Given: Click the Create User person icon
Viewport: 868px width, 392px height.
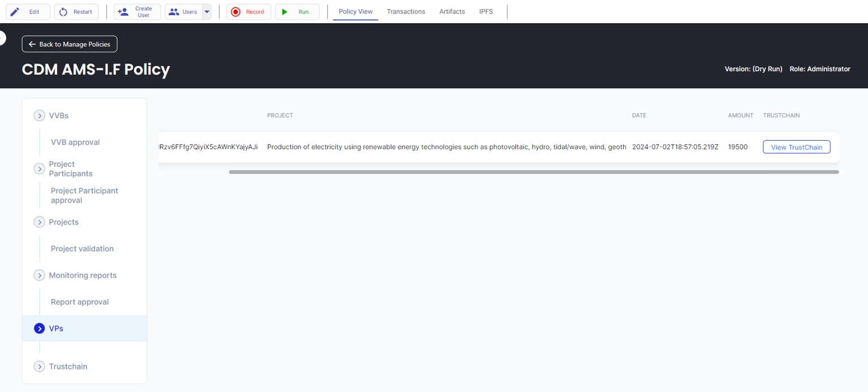Looking at the screenshot, I should click(123, 12).
